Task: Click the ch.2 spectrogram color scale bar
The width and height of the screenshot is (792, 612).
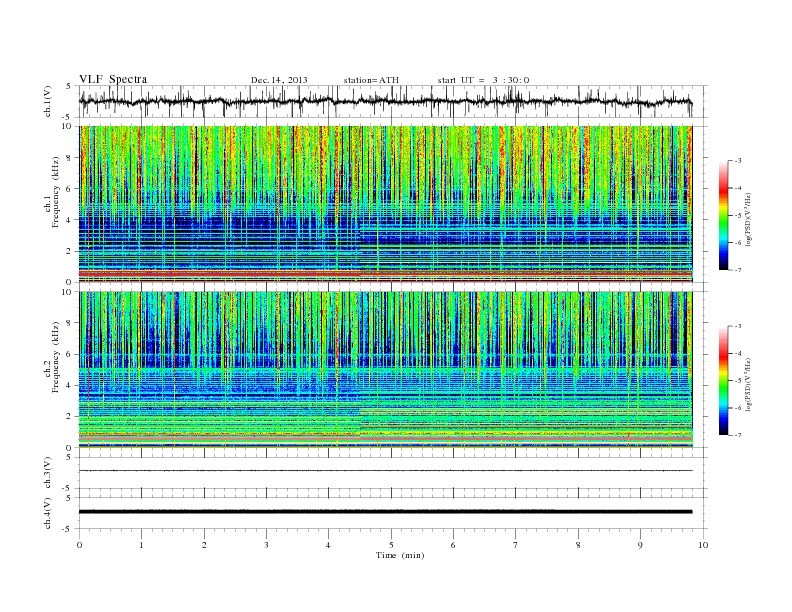Action: tap(723, 380)
